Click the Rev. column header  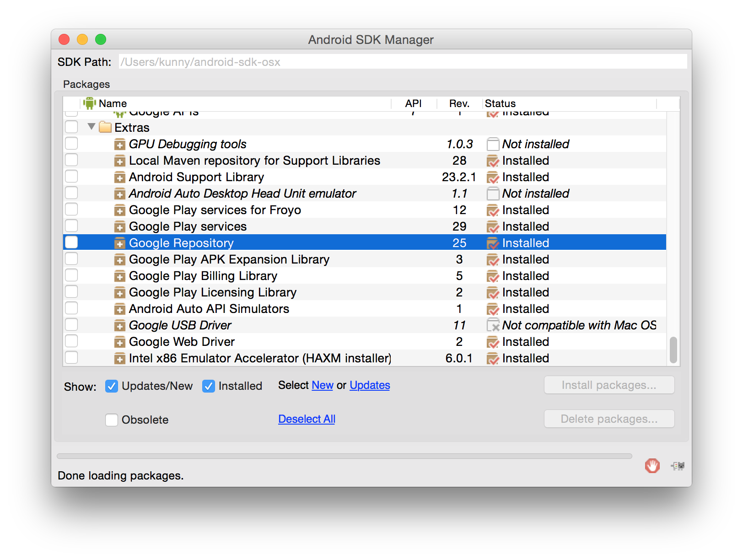pyautogui.click(x=459, y=103)
